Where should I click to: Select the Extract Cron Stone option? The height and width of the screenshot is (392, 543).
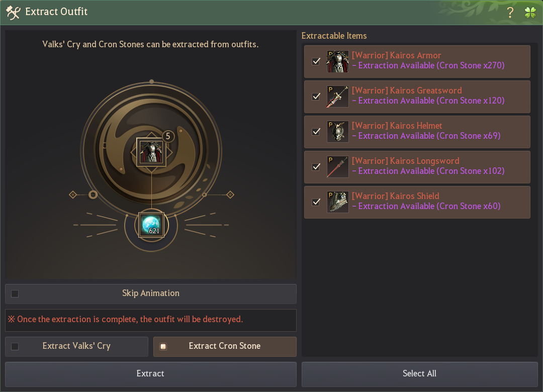click(x=163, y=347)
